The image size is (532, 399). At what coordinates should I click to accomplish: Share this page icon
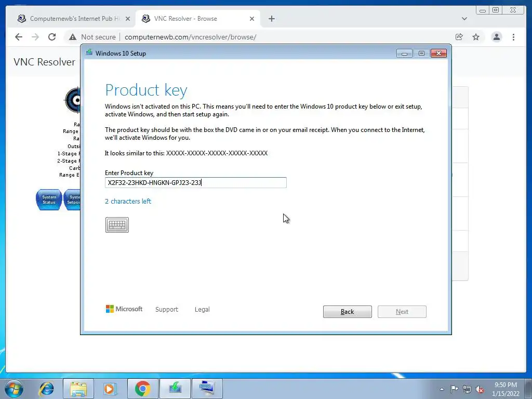tap(459, 37)
